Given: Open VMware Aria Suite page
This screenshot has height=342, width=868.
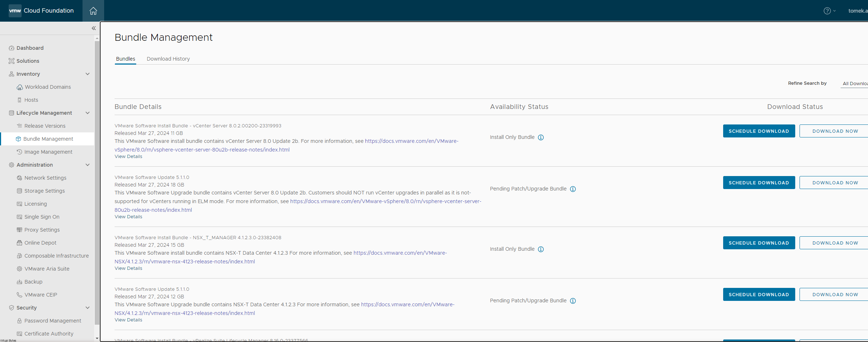Looking at the screenshot, I should click(47, 269).
